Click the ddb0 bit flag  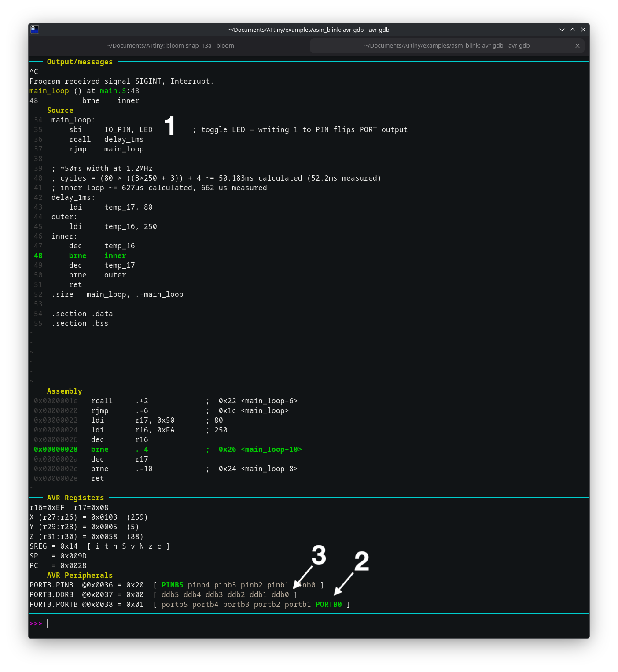(x=280, y=595)
